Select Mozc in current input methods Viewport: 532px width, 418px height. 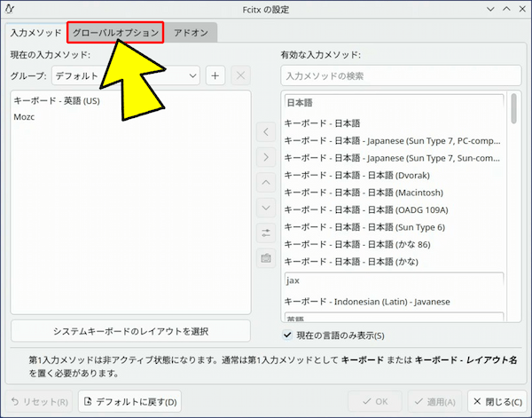pos(24,116)
